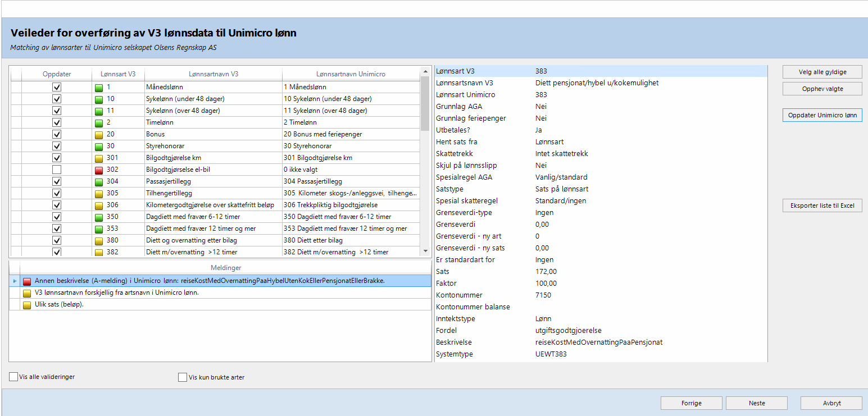Click the red status icon for lønnsart 302
The width and height of the screenshot is (868, 416).
point(99,170)
